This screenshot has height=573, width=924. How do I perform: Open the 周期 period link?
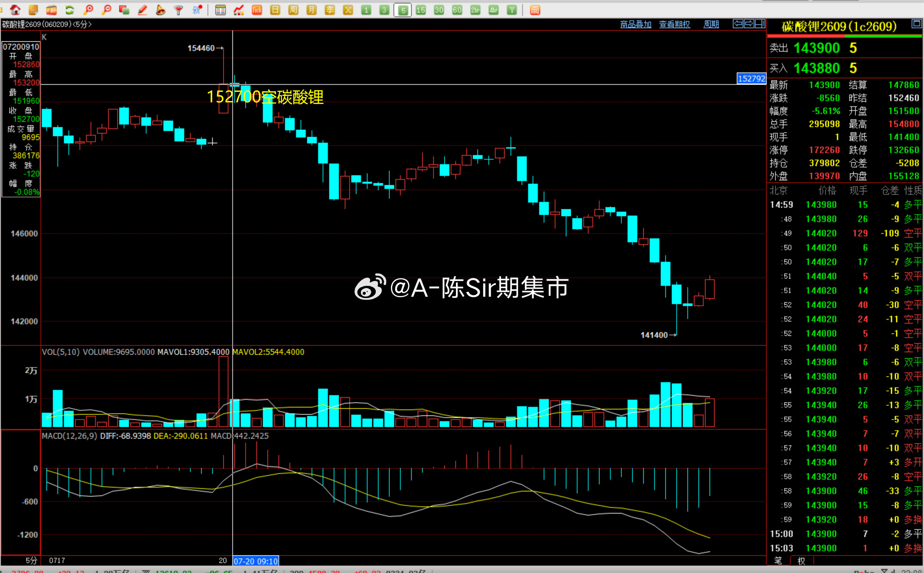coord(711,24)
